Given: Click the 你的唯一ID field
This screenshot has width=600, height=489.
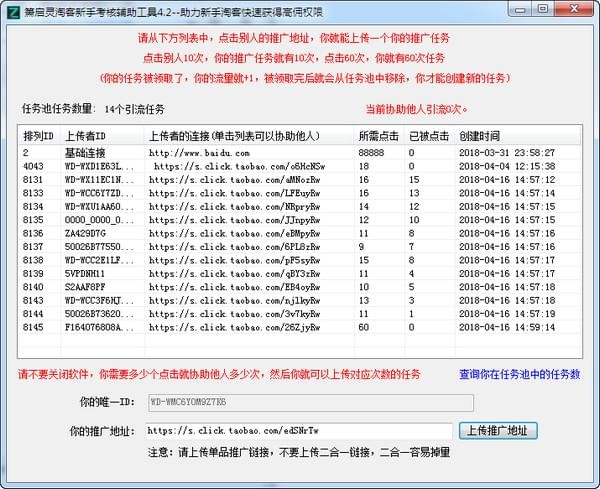Looking at the screenshot, I should [x=311, y=403].
